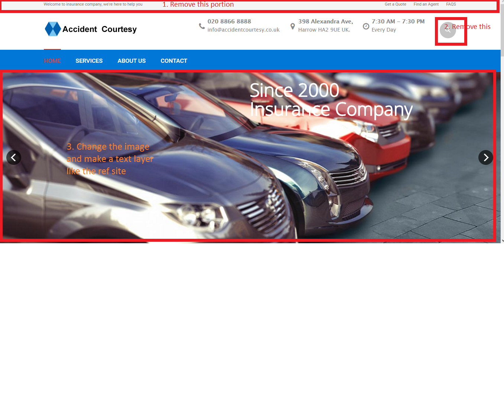Click the search magnifier icon in header
The width and height of the screenshot is (504, 420).
[448, 30]
